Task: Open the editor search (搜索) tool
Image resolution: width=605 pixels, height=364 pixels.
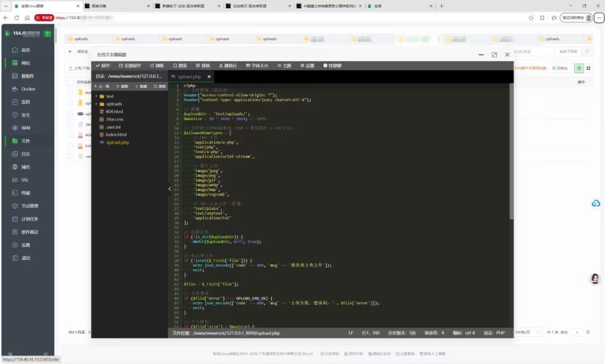Action: click(180, 66)
